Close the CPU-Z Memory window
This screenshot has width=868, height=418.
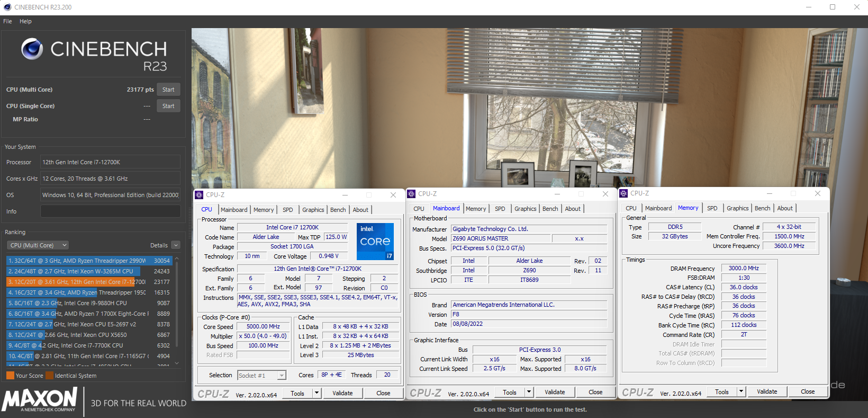(818, 193)
